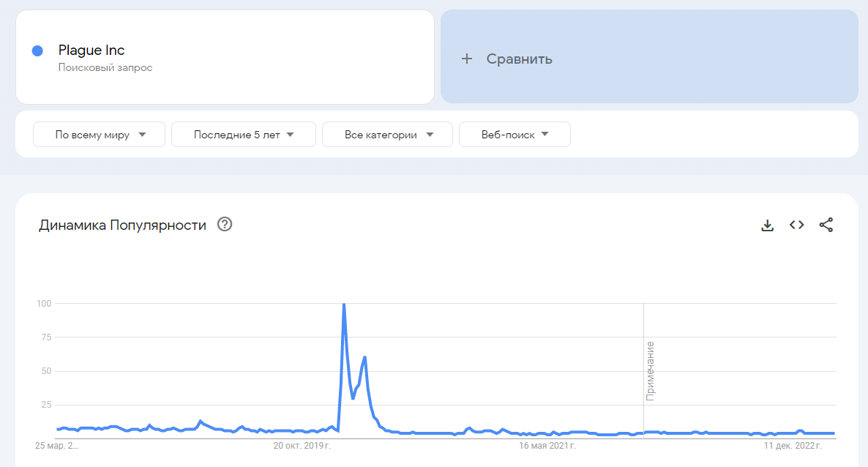The image size is (868, 467).
Task: Open the Последние 5 лет time range dropdown
Action: click(244, 135)
